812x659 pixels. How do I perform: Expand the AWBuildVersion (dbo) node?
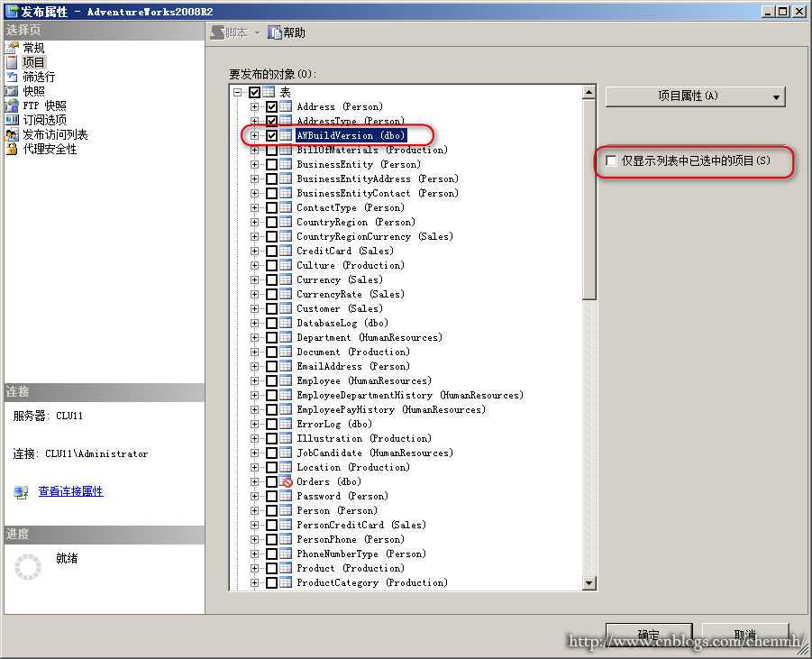click(254, 136)
